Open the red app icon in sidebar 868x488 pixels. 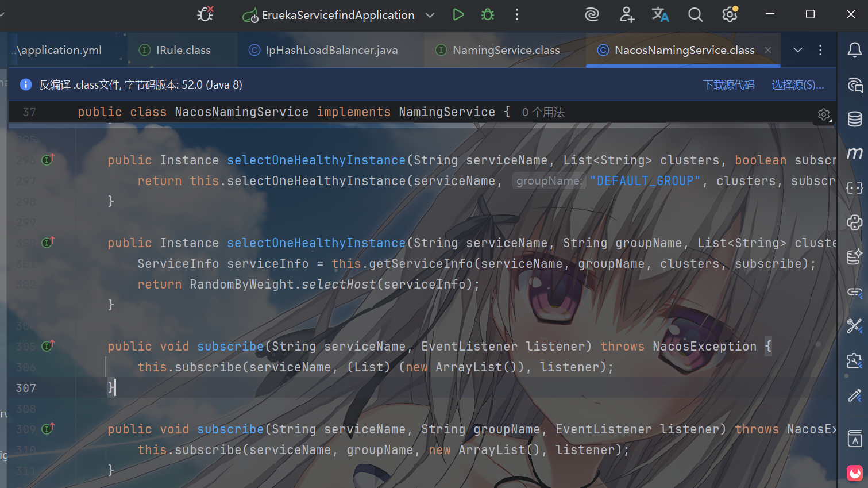tap(855, 473)
